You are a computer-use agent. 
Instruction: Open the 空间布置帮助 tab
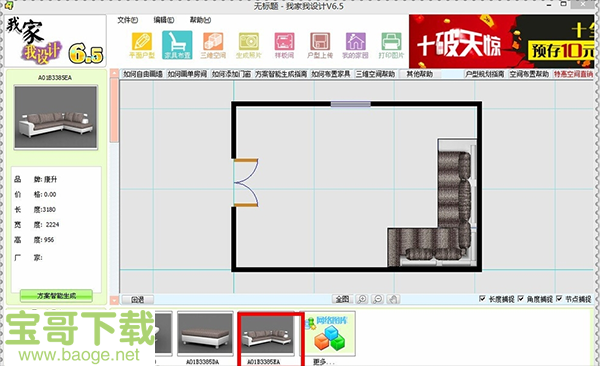pos(529,74)
